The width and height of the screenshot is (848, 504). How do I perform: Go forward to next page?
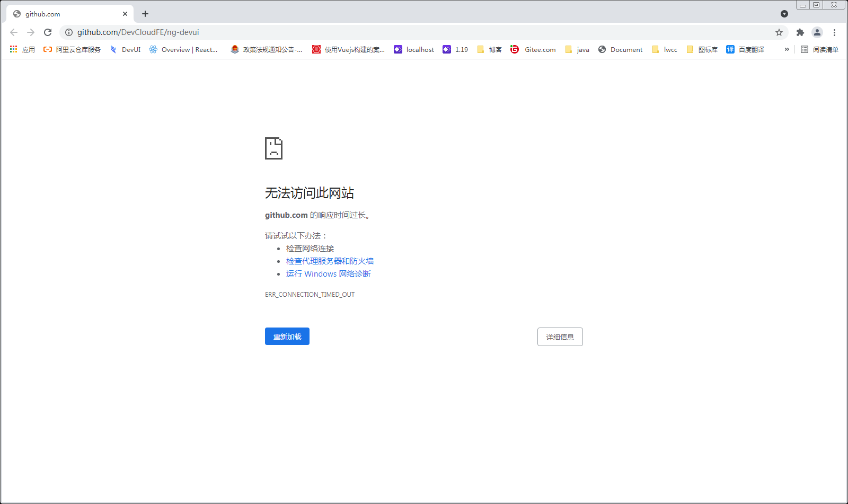point(31,32)
